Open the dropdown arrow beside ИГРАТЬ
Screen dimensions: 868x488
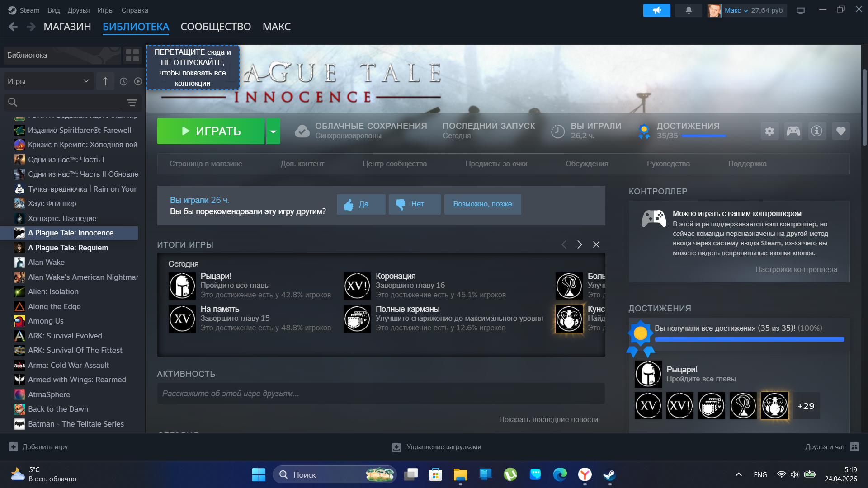[x=273, y=131]
